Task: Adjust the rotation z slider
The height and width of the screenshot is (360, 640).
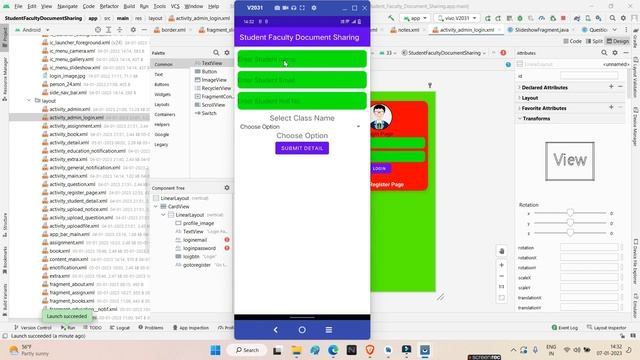Action: coord(570,233)
